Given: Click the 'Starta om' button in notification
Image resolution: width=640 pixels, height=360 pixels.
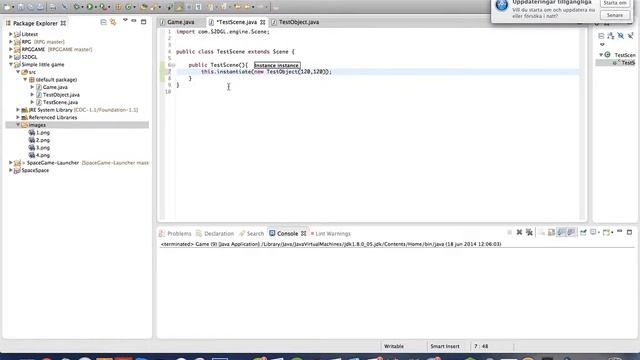Looking at the screenshot, I should [x=615, y=3].
